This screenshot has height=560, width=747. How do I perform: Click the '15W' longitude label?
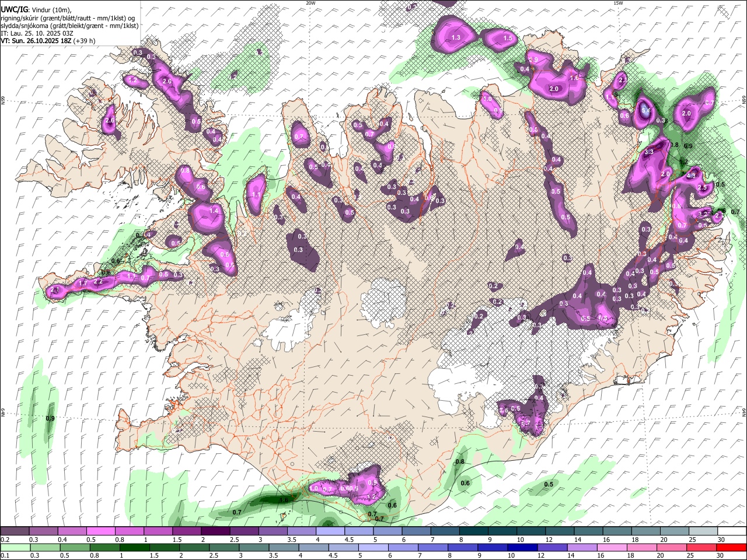pos(617,3)
